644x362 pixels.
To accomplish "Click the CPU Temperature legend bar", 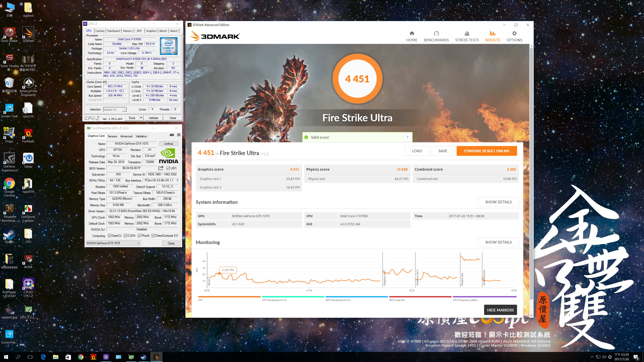I will 293,297.
